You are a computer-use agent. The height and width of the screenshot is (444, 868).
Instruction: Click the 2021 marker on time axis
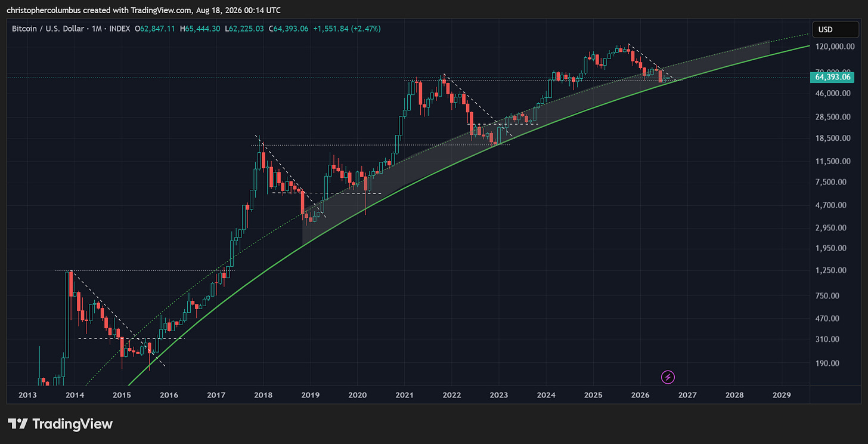[404, 395]
